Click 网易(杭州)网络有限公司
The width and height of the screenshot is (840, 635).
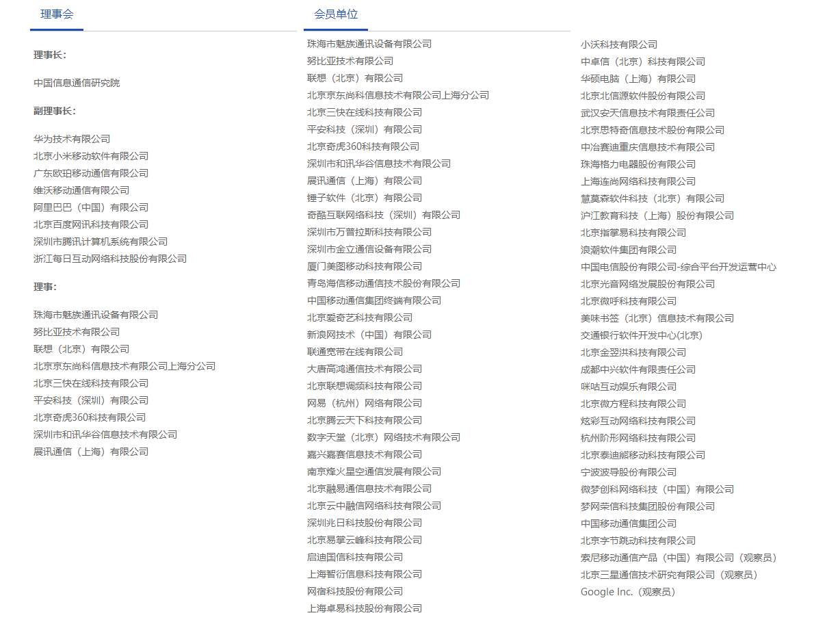(365, 403)
